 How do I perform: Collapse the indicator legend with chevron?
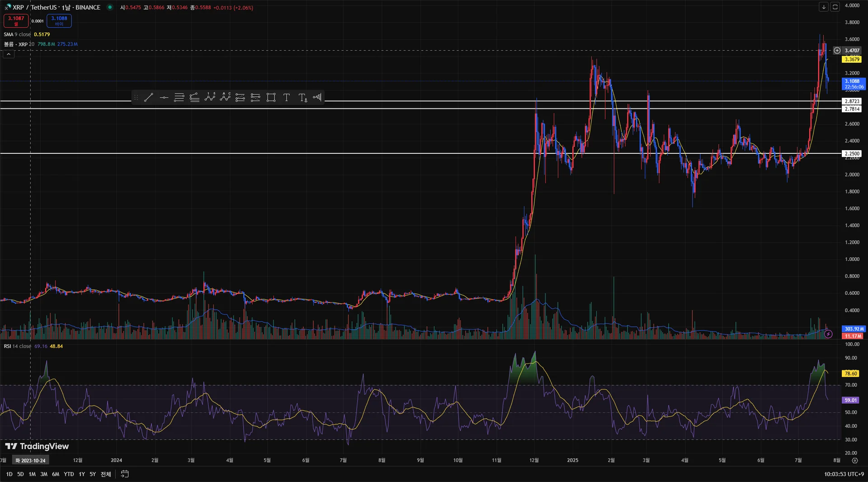(9, 54)
